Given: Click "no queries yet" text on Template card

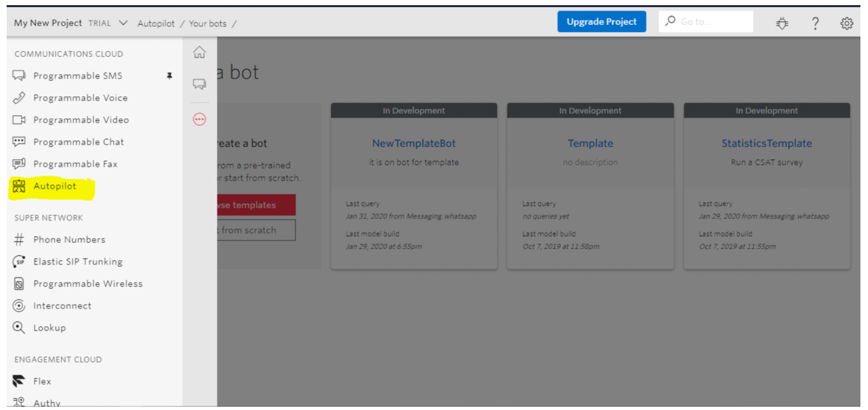Looking at the screenshot, I should click(545, 216).
